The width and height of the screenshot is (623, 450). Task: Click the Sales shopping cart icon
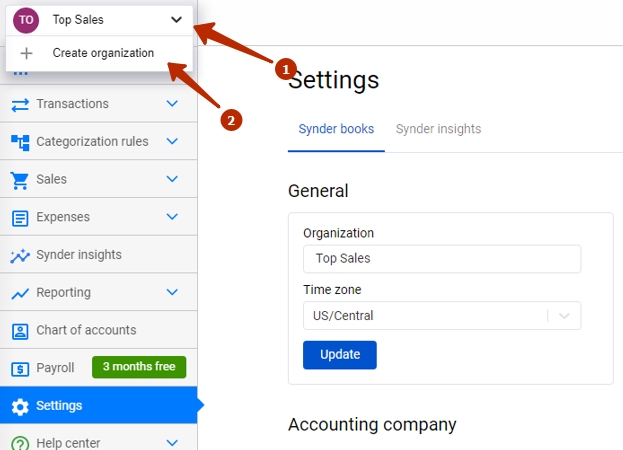[20, 180]
